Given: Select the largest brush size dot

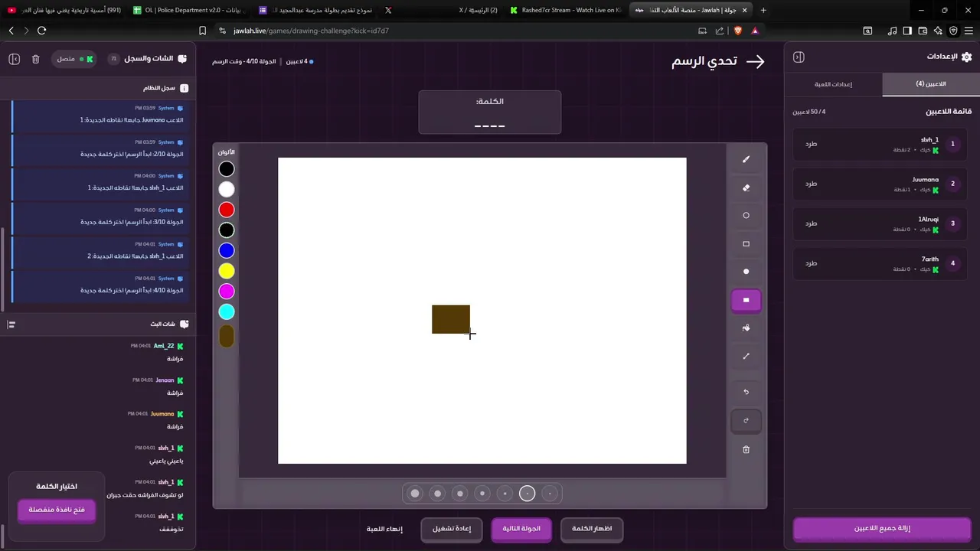Looking at the screenshot, I should point(415,494).
